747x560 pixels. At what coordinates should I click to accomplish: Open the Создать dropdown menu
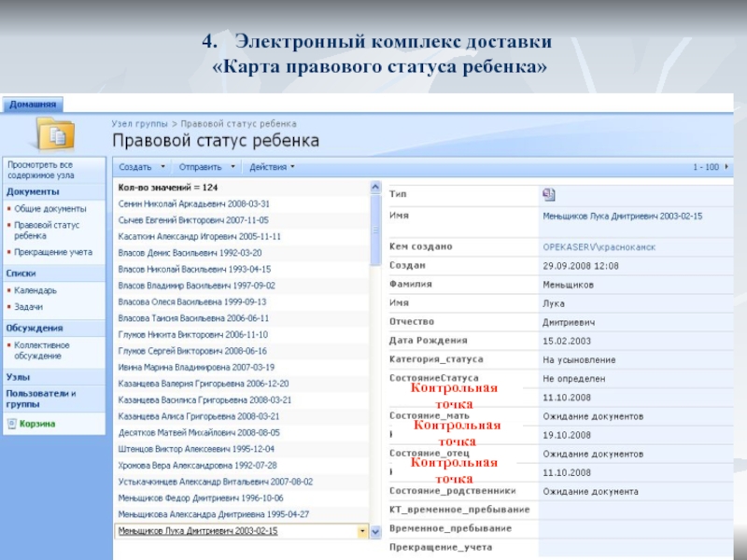pos(142,167)
